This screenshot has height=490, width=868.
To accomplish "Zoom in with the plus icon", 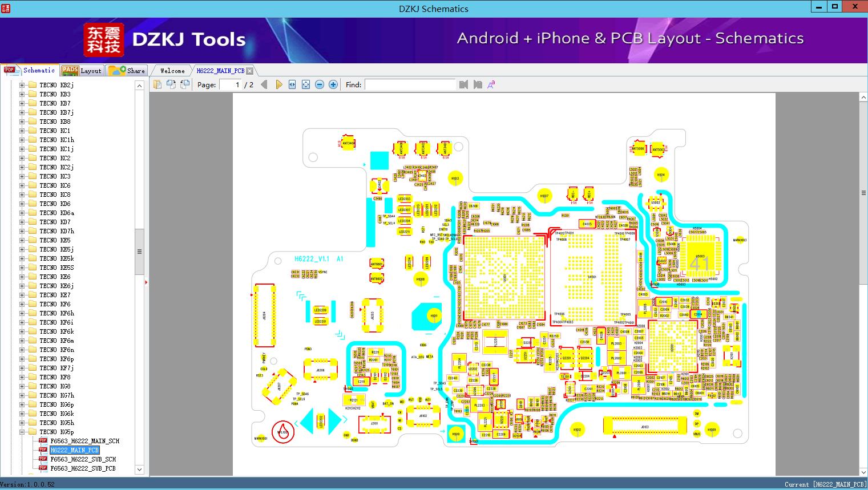I will [x=333, y=84].
